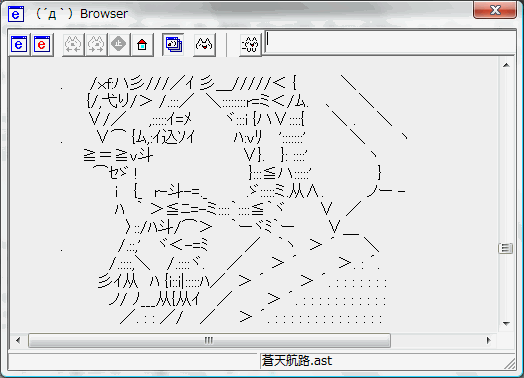Click the grey diamond stop button

point(119,44)
